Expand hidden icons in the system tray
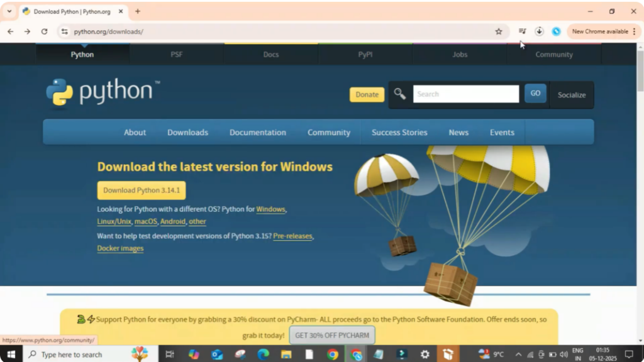The height and width of the screenshot is (362, 644). [x=518, y=354]
